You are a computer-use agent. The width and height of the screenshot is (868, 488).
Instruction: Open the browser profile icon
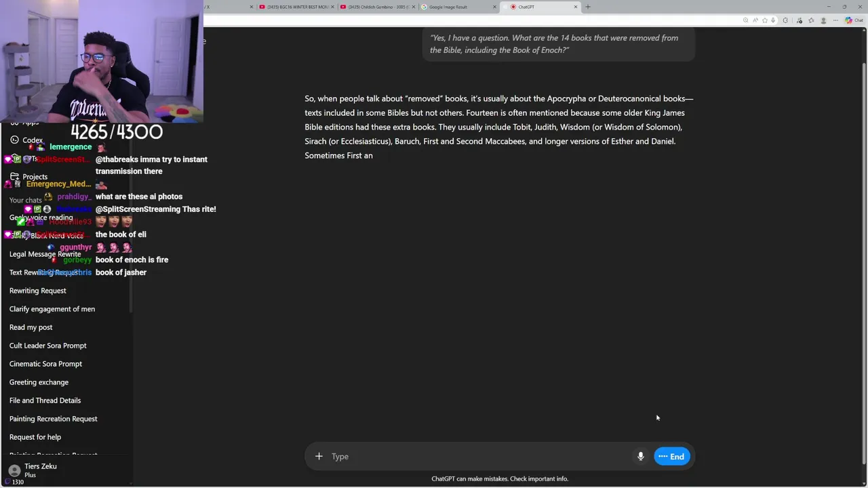(x=823, y=20)
